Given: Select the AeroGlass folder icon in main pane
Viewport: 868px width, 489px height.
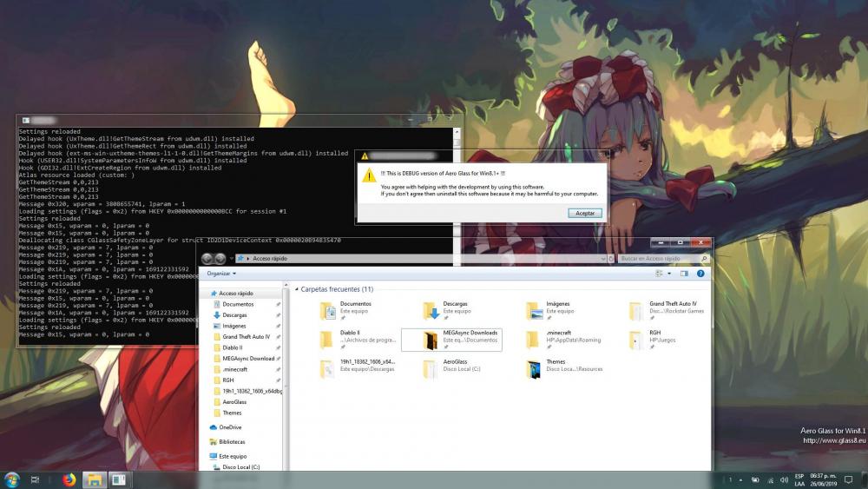Looking at the screenshot, I should pos(431,368).
